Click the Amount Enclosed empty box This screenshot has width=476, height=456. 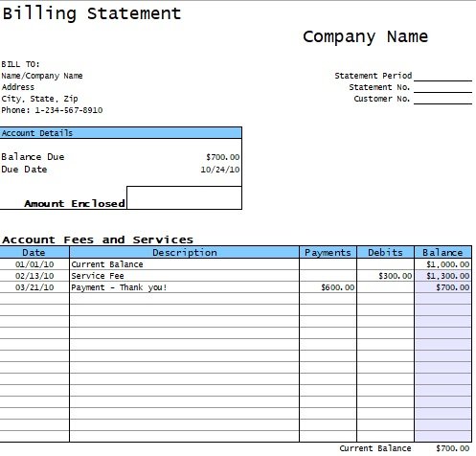coord(184,198)
